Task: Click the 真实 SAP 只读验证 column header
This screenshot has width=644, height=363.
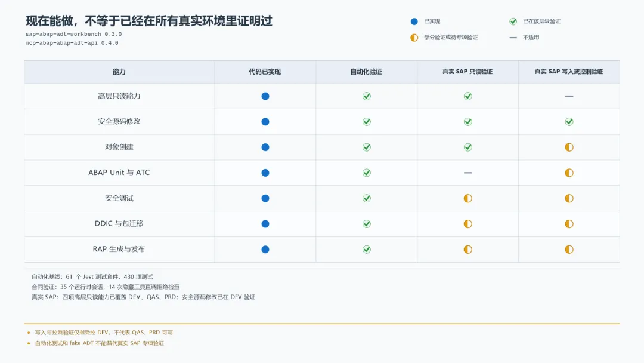Action: click(x=467, y=72)
